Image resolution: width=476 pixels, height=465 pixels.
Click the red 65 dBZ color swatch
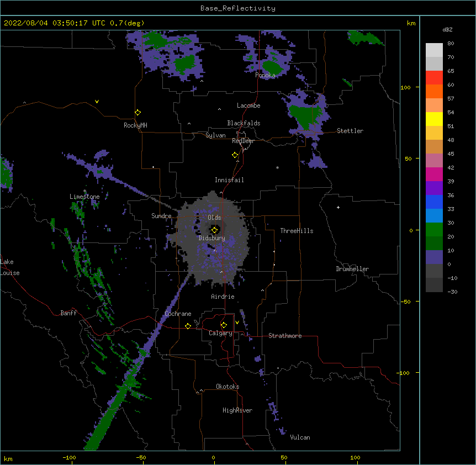coord(434,77)
